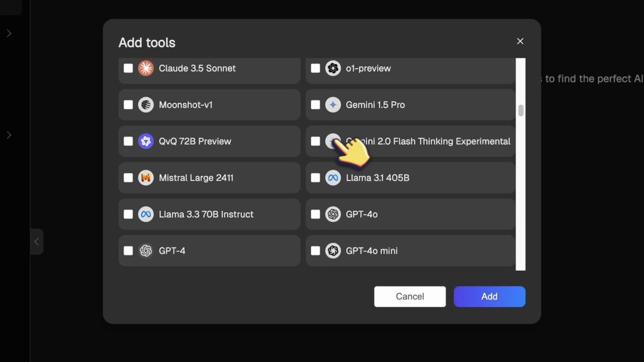The image size is (644, 362).
Task: Click the o1-preview label
Action: coord(368,68)
